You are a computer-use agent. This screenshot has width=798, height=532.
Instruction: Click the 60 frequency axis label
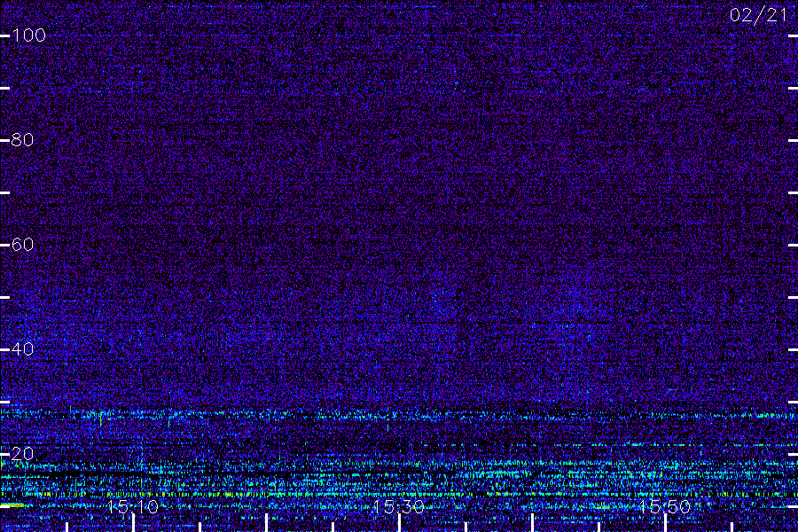tap(22, 245)
